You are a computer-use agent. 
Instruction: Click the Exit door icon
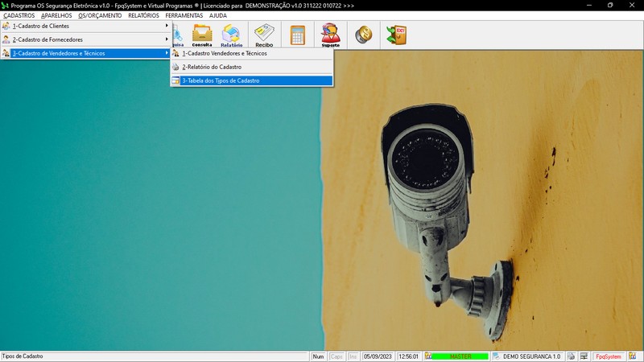pos(396,35)
